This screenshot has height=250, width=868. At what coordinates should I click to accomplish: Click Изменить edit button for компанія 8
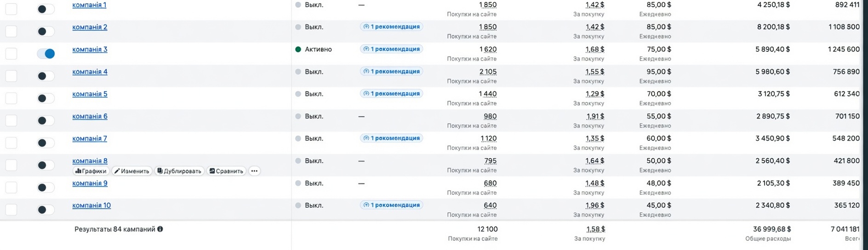(x=132, y=171)
